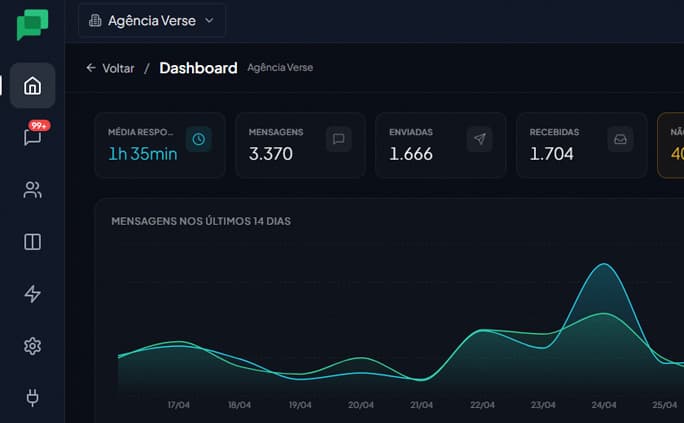The width and height of the screenshot is (684, 423).
Task: Select the split panel layout icon
Action: click(32, 242)
